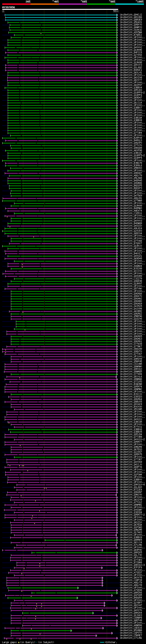Screen dimensions: 146x644
Task: Select label UniRef100_Q4VV02
Action: pos(131,48)
